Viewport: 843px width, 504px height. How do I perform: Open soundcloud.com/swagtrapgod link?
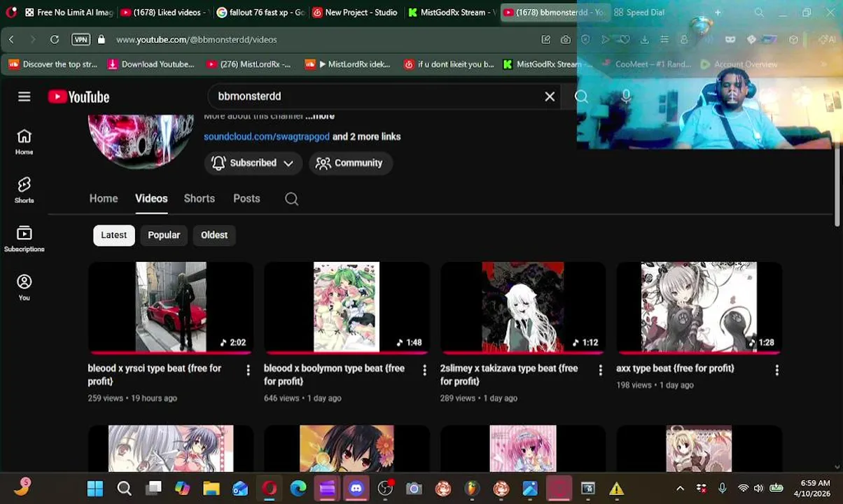click(x=267, y=136)
